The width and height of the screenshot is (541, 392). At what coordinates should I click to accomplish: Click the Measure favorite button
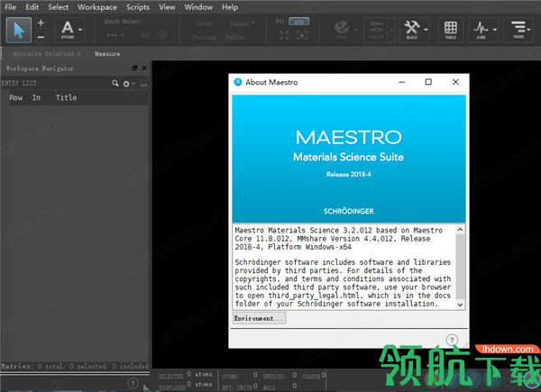pos(107,54)
